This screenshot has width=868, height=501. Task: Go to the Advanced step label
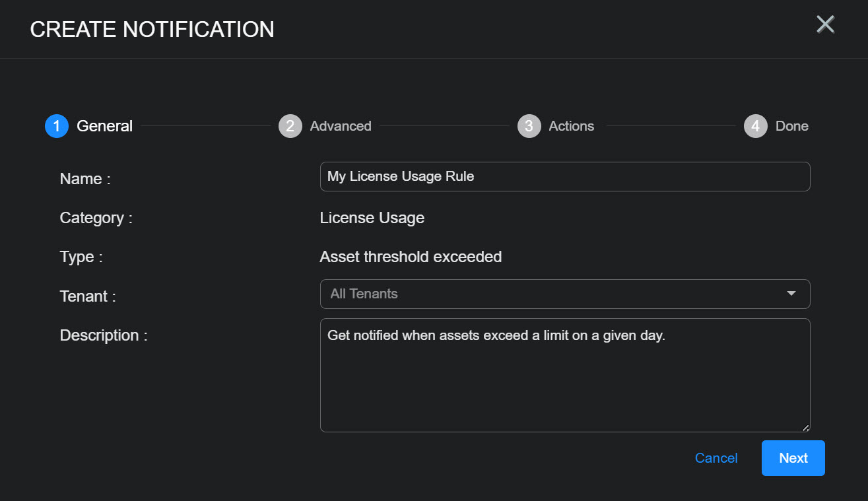341,126
